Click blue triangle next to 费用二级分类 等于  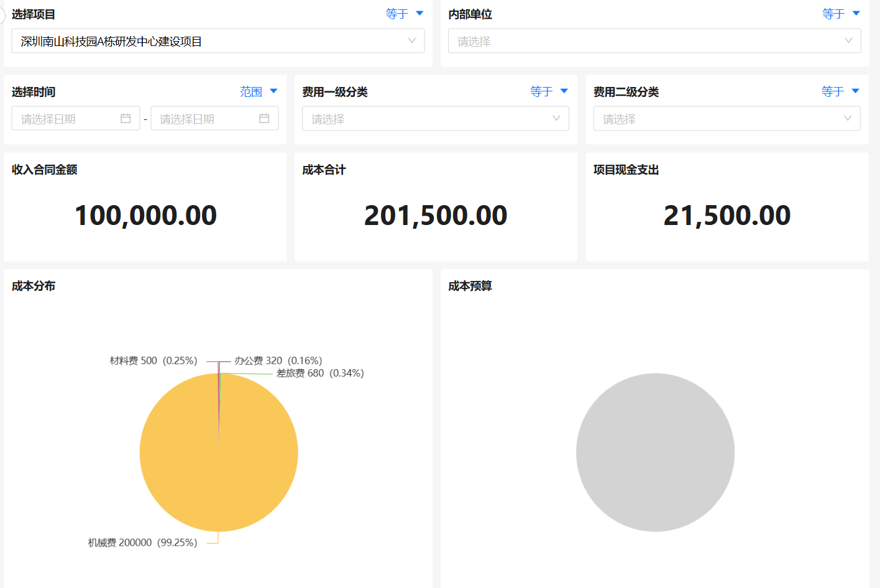(x=856, y=91)
